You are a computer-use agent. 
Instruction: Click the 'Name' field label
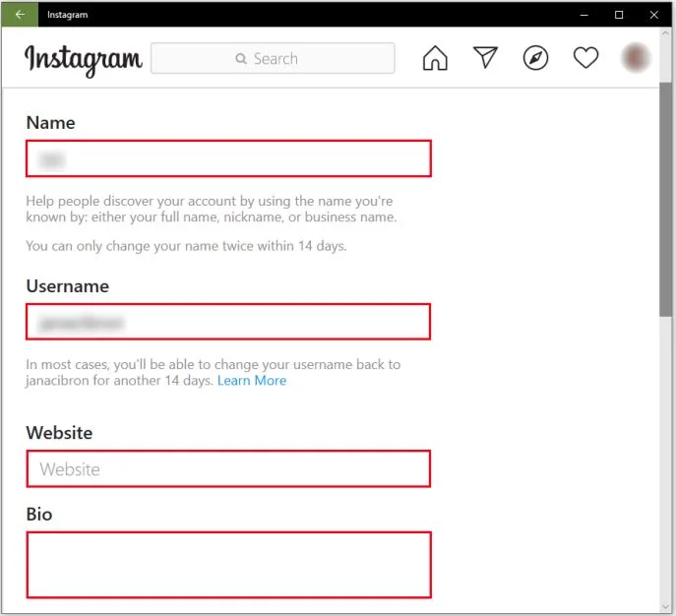tap(50, 123)
